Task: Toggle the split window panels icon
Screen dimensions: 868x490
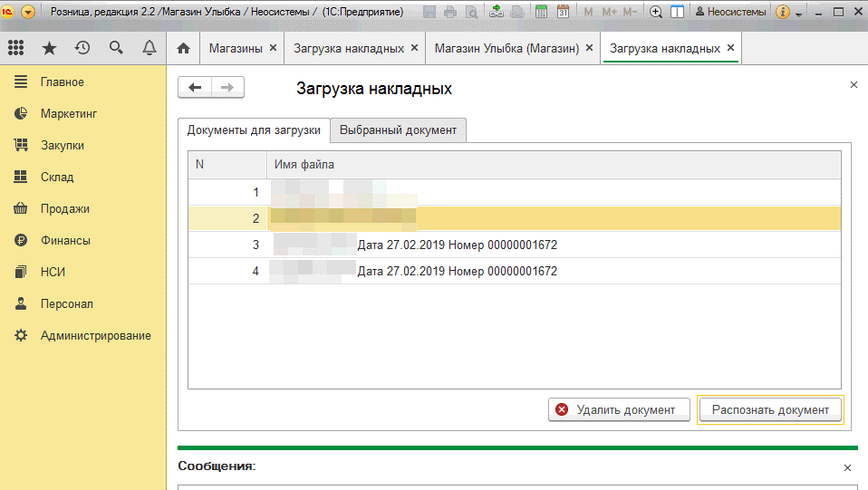Action: tap(677, 12)
